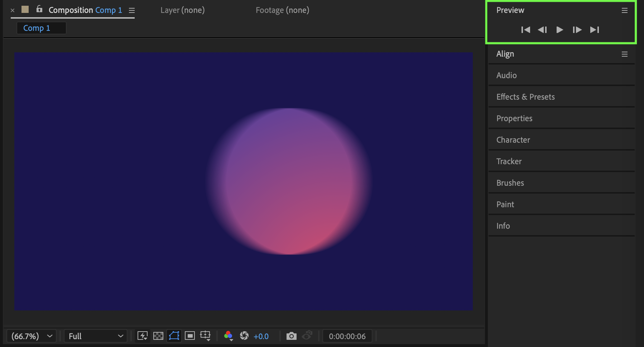644x347 pixels.
Task: Take a snapshot with the camera icon
Action: (x=292, y=336)
